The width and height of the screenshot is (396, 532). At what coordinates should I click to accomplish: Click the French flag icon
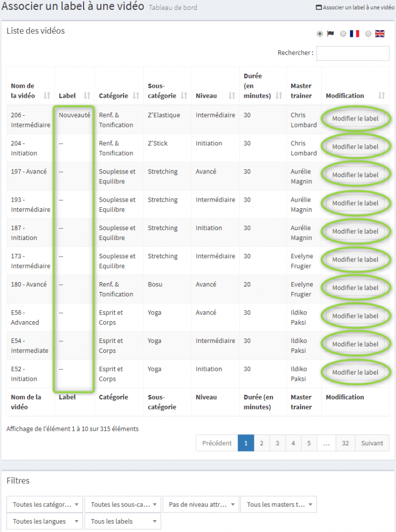pyautogui.click(x=354, y=34)
